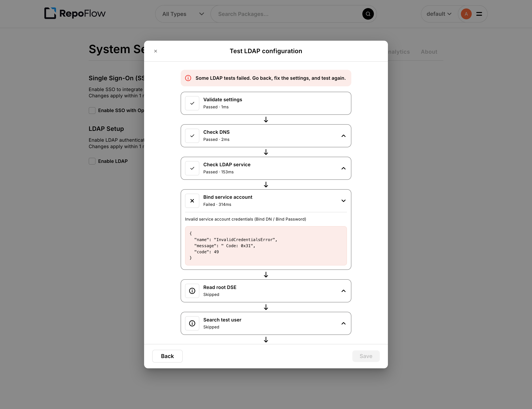Click the info icon on Search test user
The width and height of the screenshot is (532, 409).
pyautogui.click(x=192, y=323)
